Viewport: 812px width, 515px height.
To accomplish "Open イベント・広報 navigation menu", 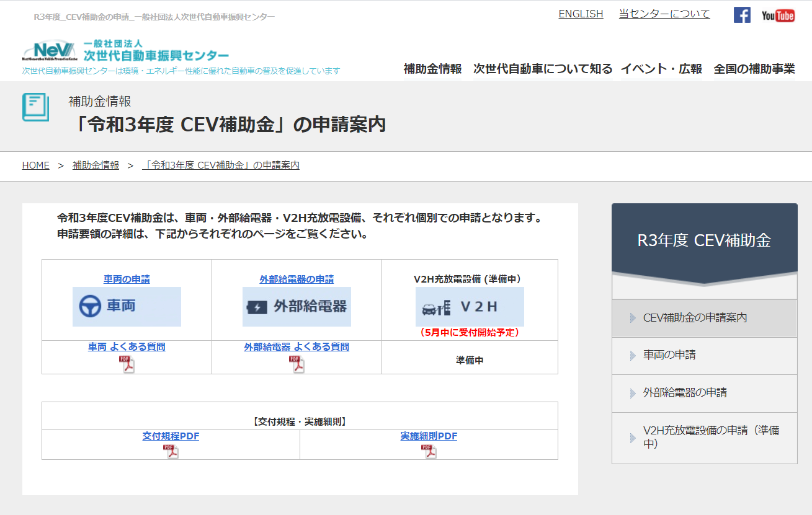I will point(661,69).
